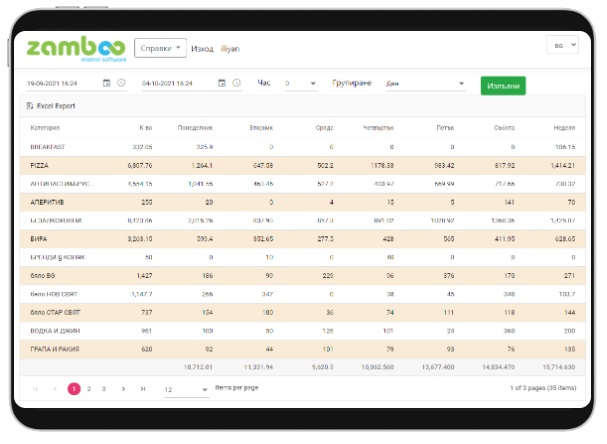
Task: Click PIZZA total quantity 6,807.76
Action: pos(140,166)
